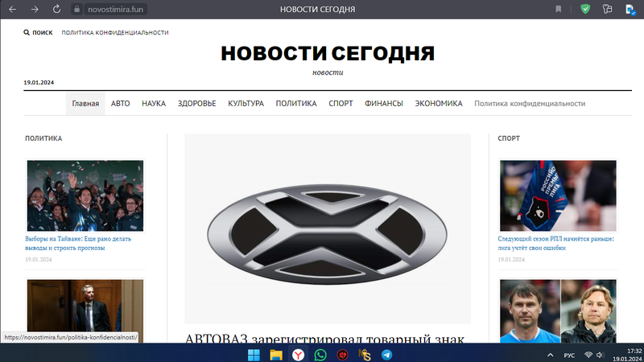Image resolution: width=644 pixels, height=362 pixels.
Task: Open thumbnail with two football coaches
Action: [x=558, y=311]
